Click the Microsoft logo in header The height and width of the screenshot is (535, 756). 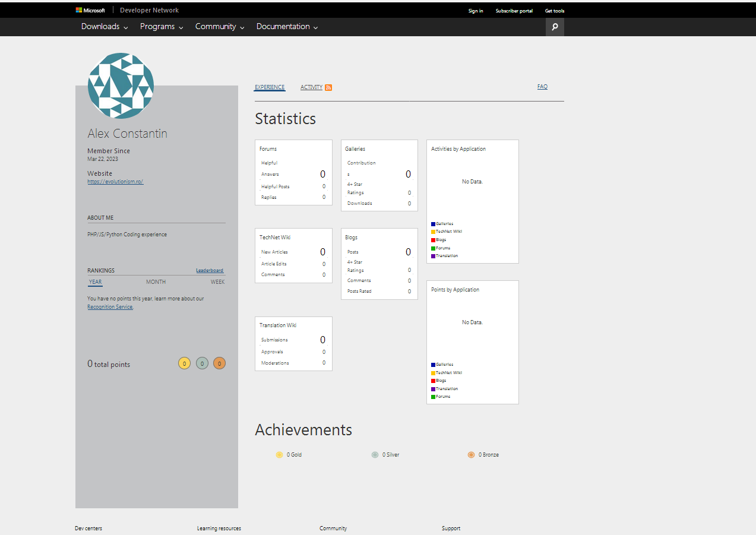click(90, 10)
